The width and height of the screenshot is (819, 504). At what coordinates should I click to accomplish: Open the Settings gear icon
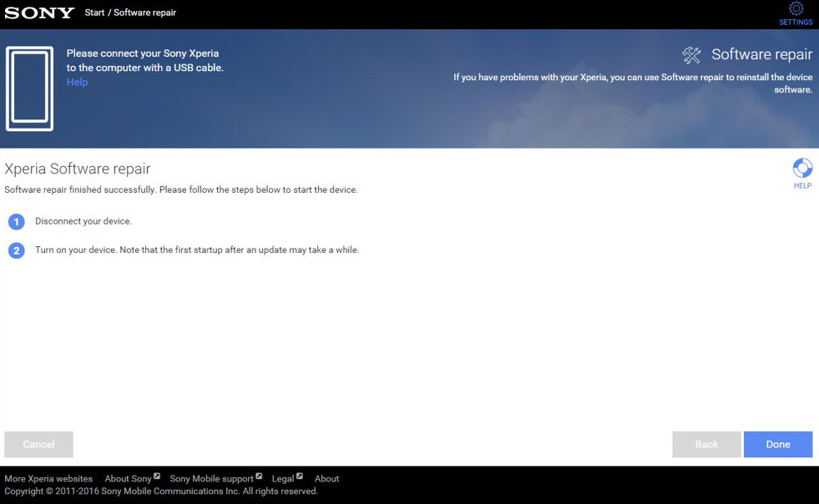point(796,9)
